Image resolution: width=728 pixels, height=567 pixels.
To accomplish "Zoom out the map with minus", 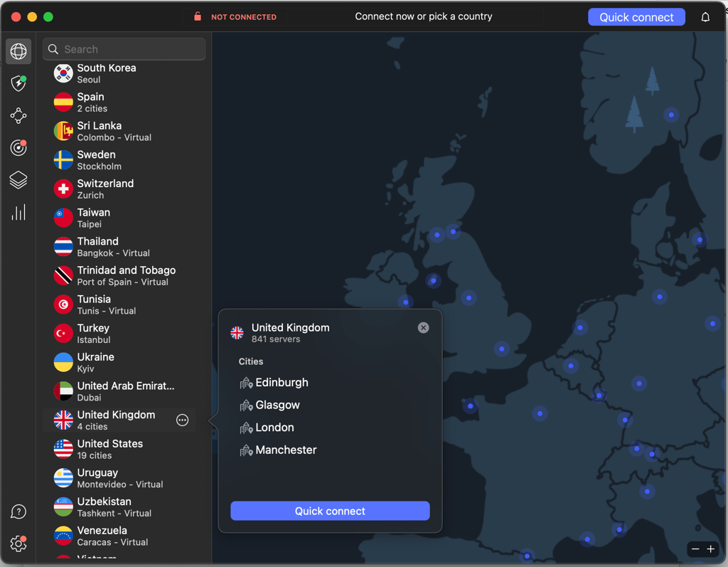I will coord(695,549).
